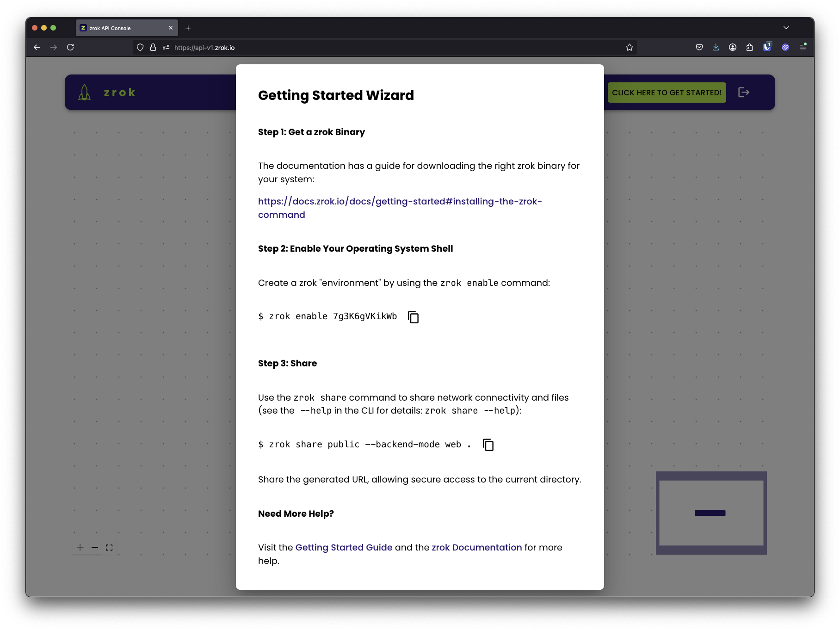The height and width of the screenshot is (631, 840).
Task: Click the zrok rocket logo
Action: pyautogui.click(x=84, y=92)
